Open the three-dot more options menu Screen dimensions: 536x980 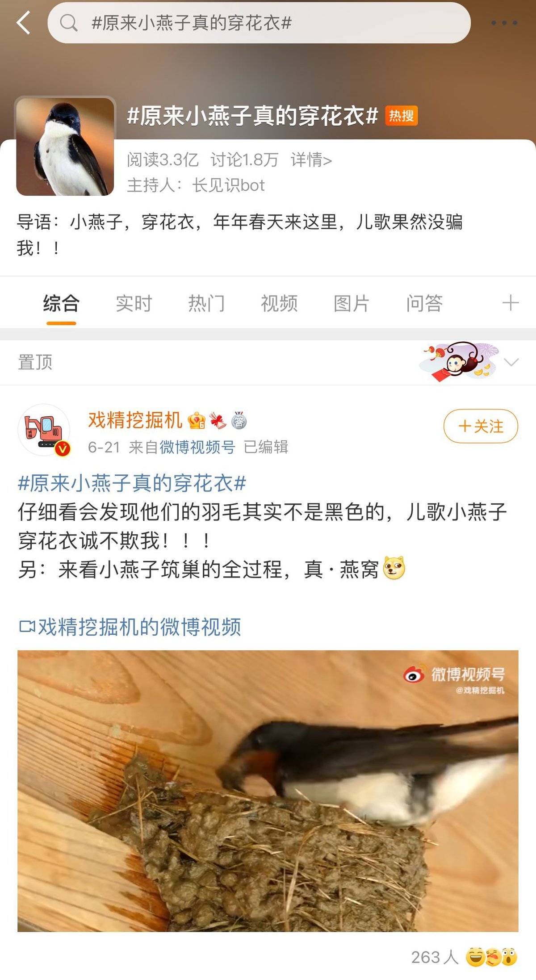pyautogui.click(x=504, y=23)
